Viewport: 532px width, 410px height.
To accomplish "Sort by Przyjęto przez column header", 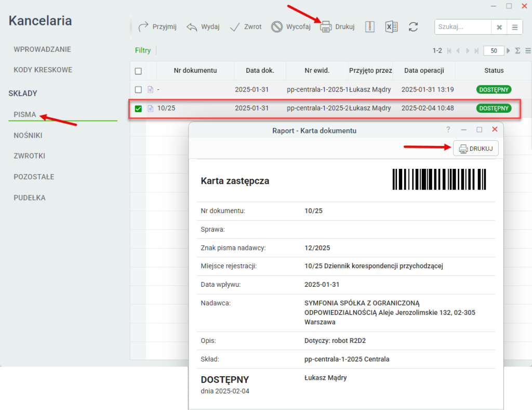I will (370, 71).
